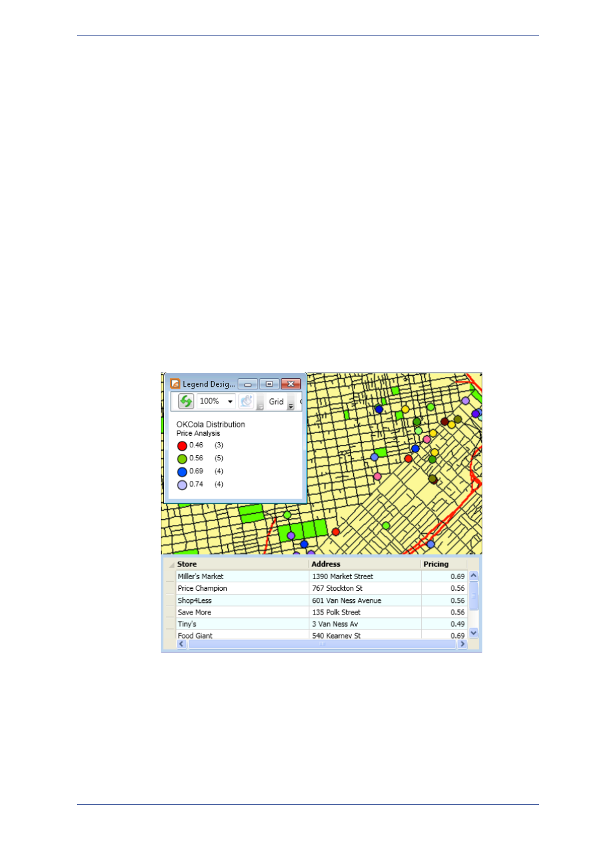Select the red 0.46 legend swatch
This screenshot has height=847, width=616.
pyautogui.click(x=182, y=446)
